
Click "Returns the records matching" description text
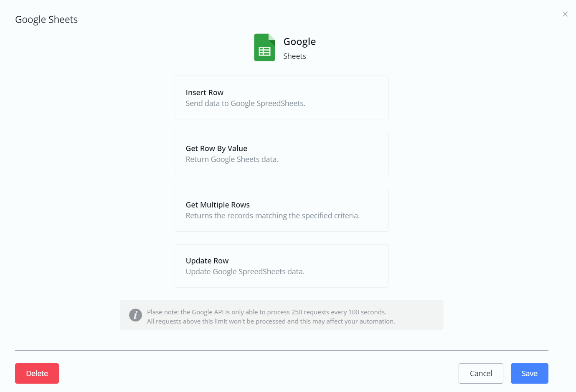(272, 216)
